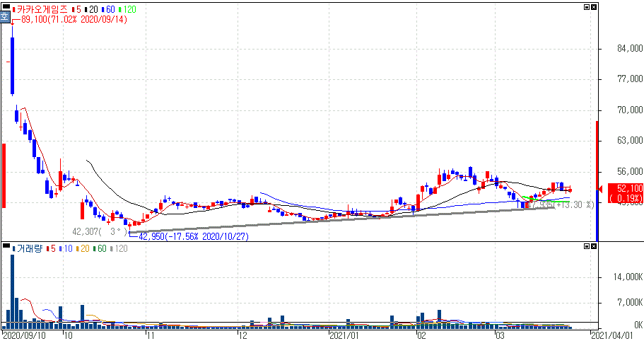Open the volume panel's black menu icon

pyautogui.click(x=6, y=246)
